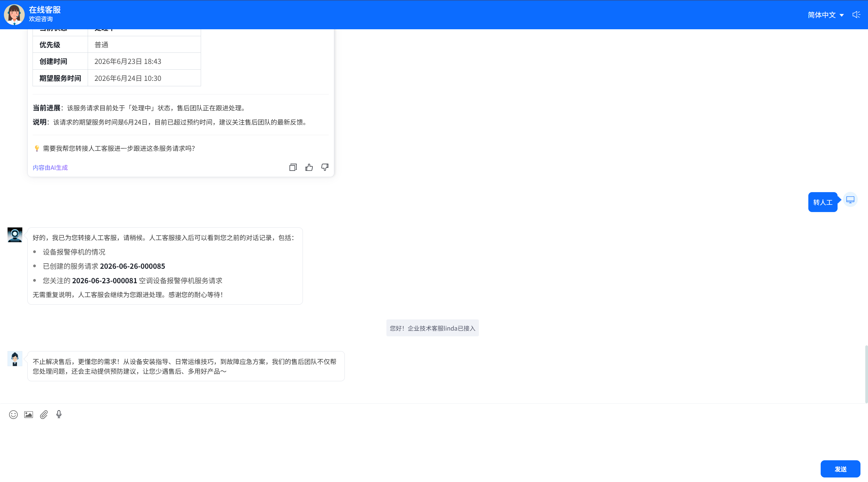Viewport: 868px width, 482px height.
Task: Click the customer service avatar in header
Action: [14, 14]
